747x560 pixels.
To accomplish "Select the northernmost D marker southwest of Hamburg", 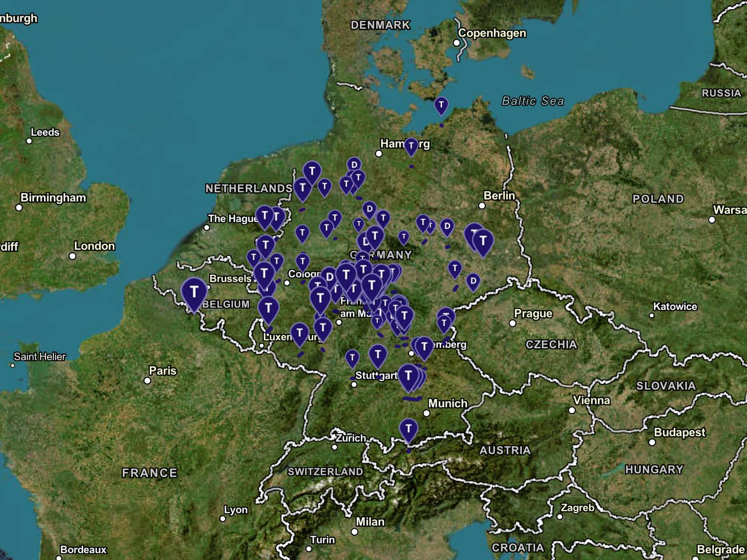I will (354, 165).
